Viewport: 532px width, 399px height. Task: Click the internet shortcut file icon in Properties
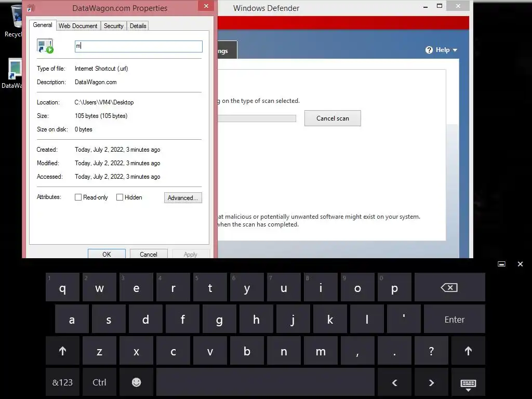click(x=45, y=46)
